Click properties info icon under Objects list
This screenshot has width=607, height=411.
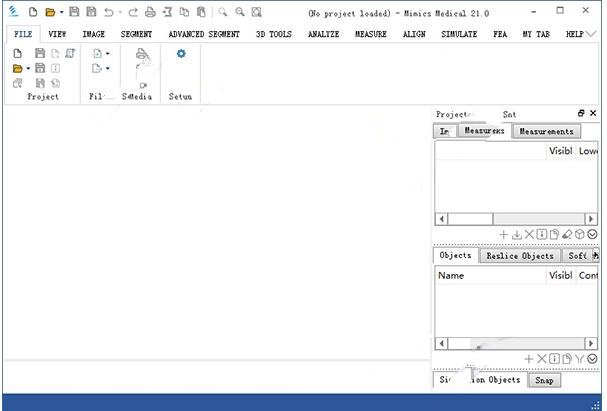pos(554,358)
